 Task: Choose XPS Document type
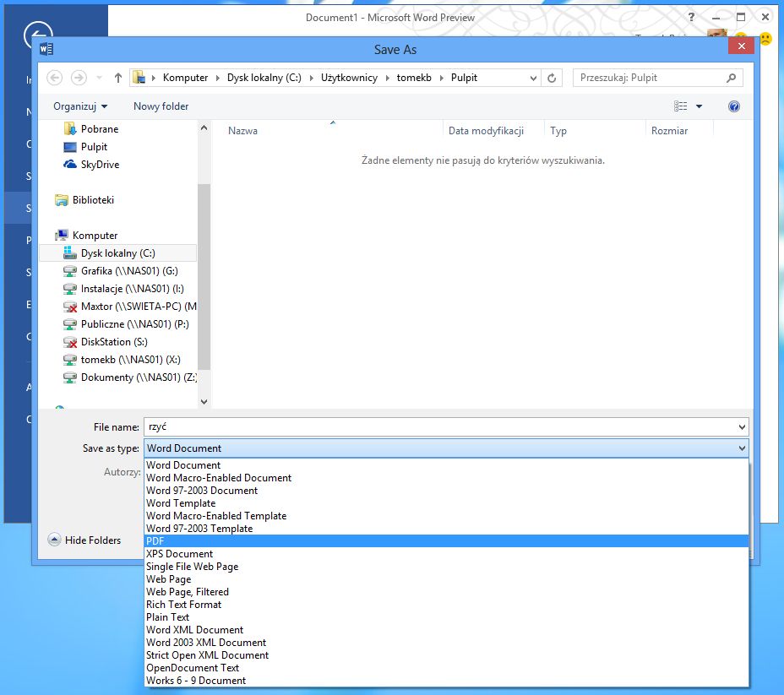[447, 554]
